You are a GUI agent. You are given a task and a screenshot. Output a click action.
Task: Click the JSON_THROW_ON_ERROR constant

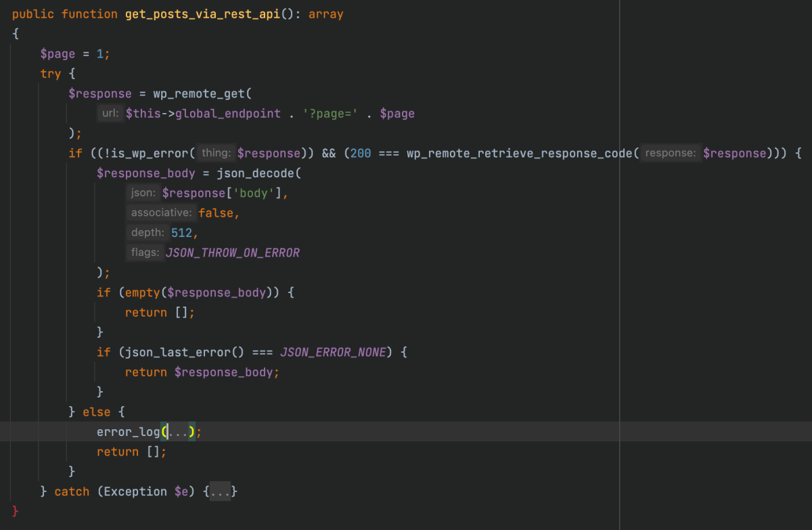coord(233,253)
